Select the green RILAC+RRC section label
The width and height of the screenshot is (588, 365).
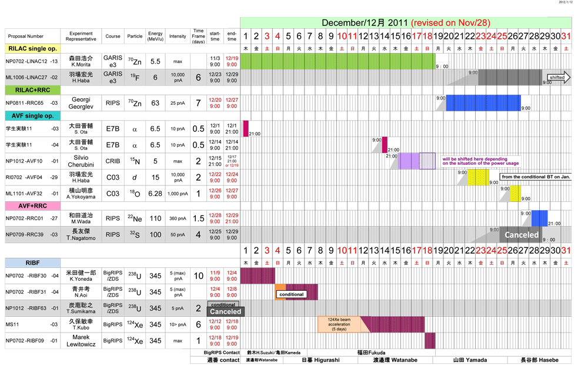[x=32, y=90]
